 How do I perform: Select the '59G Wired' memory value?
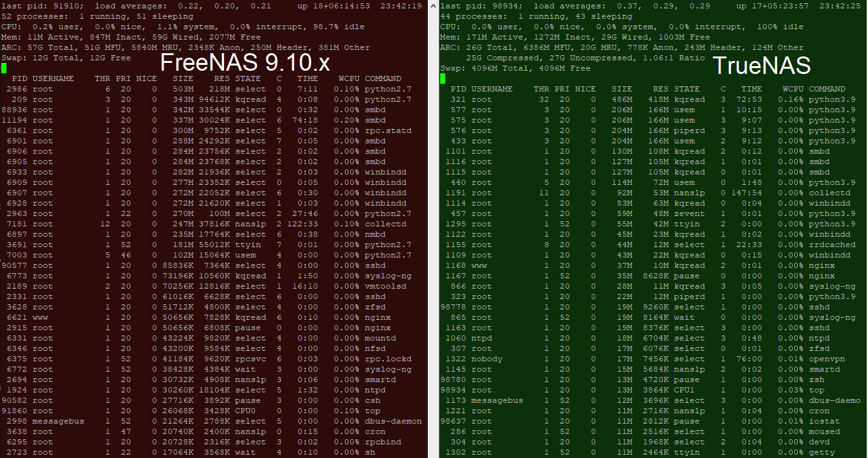click(175, 37)
